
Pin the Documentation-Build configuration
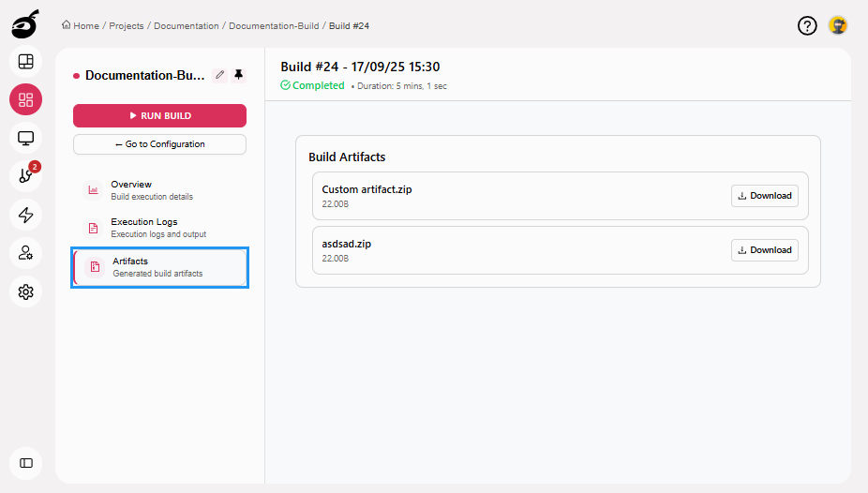click(x=239, y=75)
